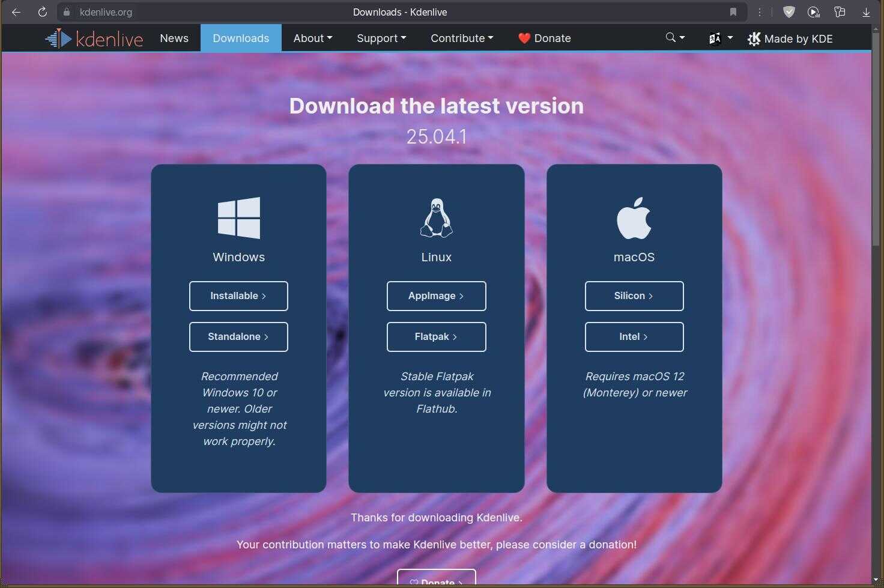Click the "Download the latest version" heading
Viewport: 884px width, 588px height.
tap(437, 106)
